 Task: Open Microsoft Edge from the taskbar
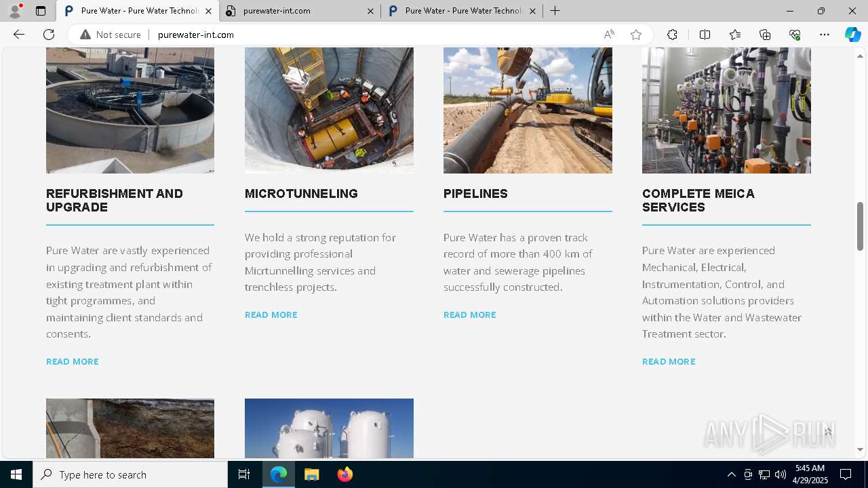279,474
